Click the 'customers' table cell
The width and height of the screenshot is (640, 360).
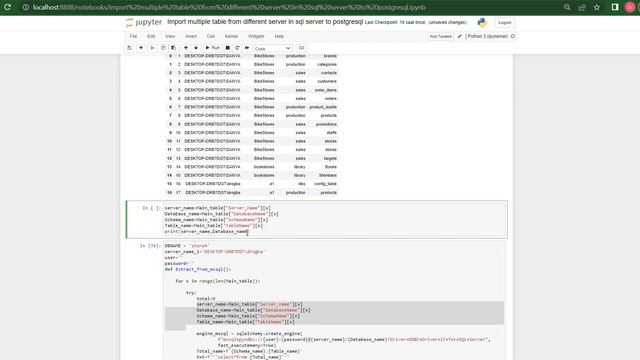point(327,81)
